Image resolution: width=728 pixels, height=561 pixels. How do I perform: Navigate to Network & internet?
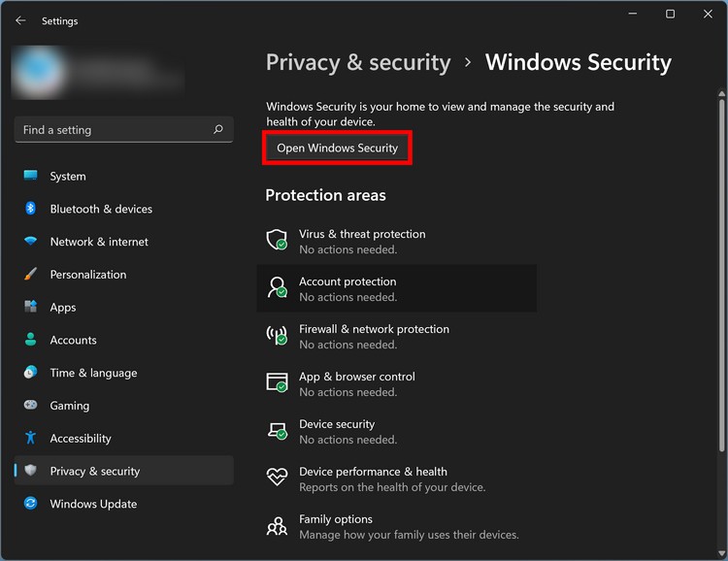pyautogui.click(x=99, y=242)
